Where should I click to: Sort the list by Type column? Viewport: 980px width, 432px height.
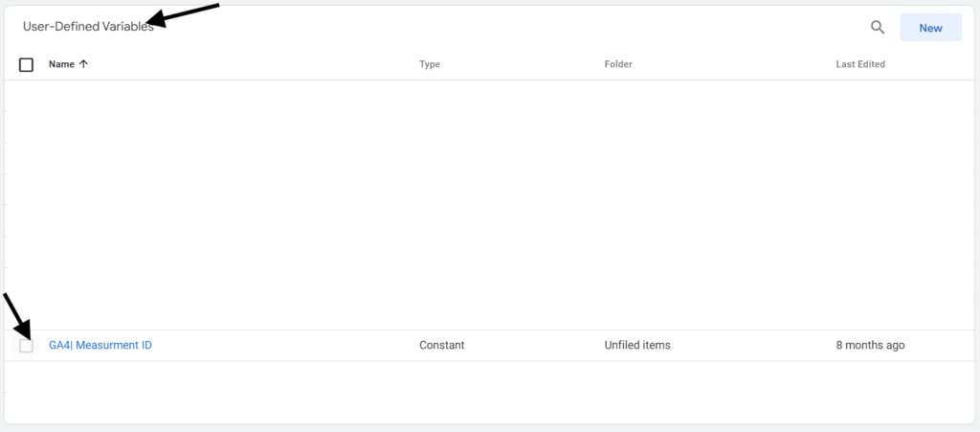tap(430, 64)
